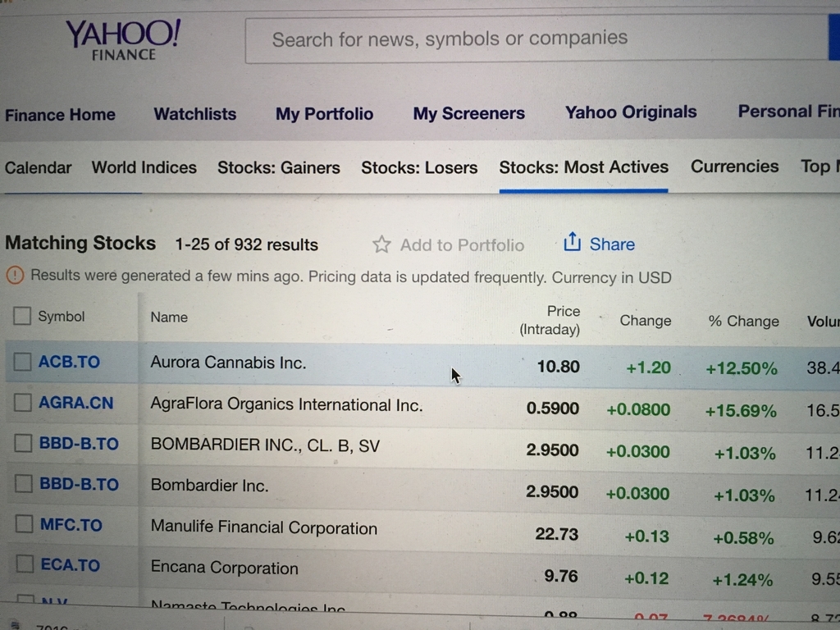The image size is (840, 630).
Task: Open the MFC.TO symbol link
Action: (71, 524)
